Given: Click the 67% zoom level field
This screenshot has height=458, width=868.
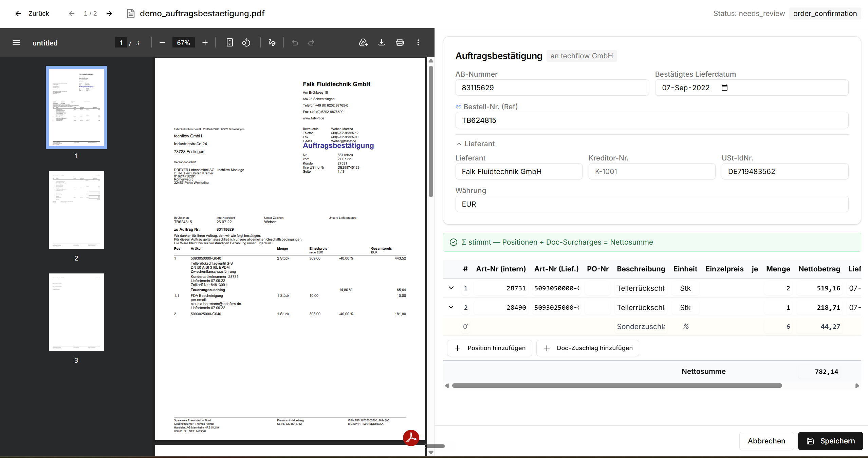Looking at the screenshot, I should point(183,43).
